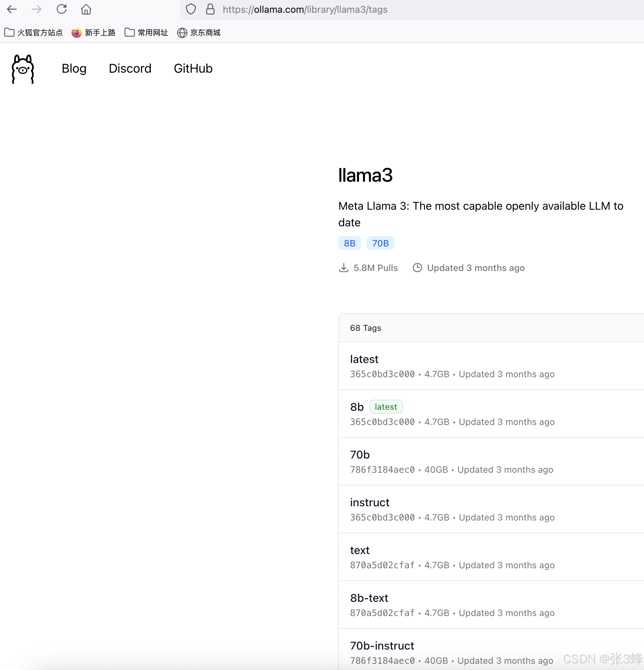Image resolution: width=644 pixels, height=670 pixels.
Task: Open the instruct tag link
Action: click(370, 502)
